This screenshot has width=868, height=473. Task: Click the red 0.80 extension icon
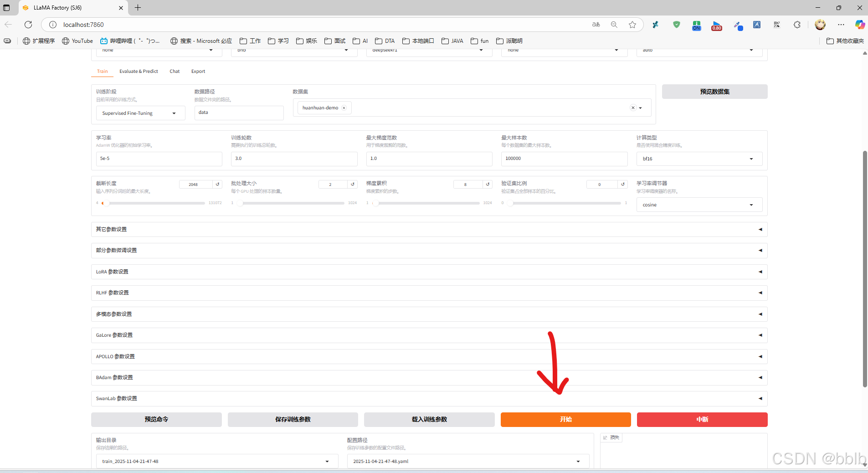coord(717,26)
